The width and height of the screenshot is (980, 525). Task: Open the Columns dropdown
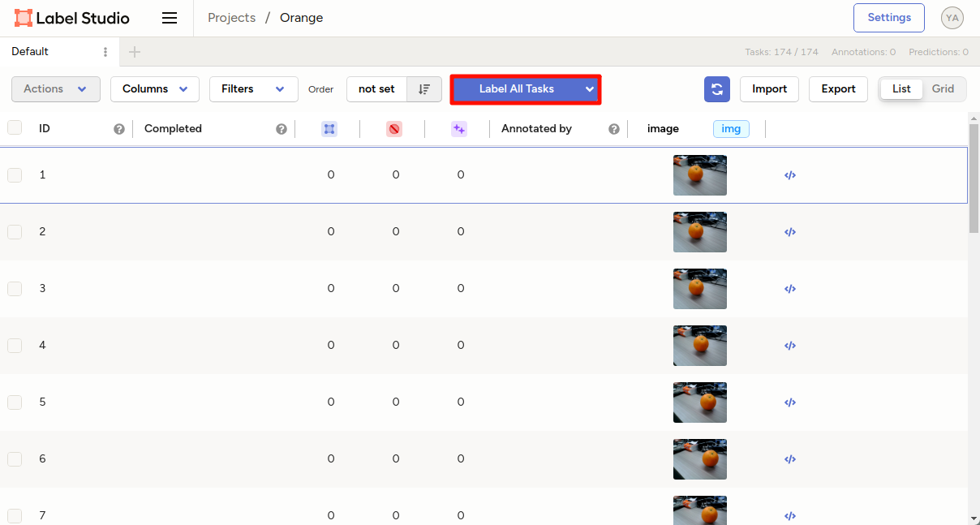point(155,89)
